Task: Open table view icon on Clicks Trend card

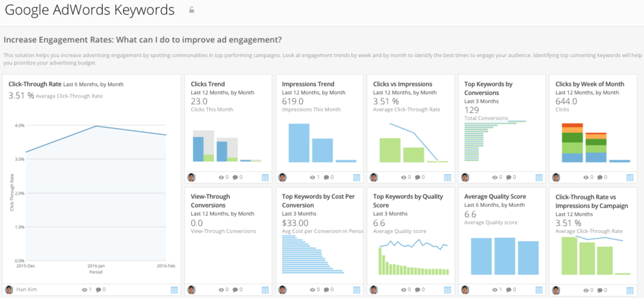Action: tap(265, 178)
